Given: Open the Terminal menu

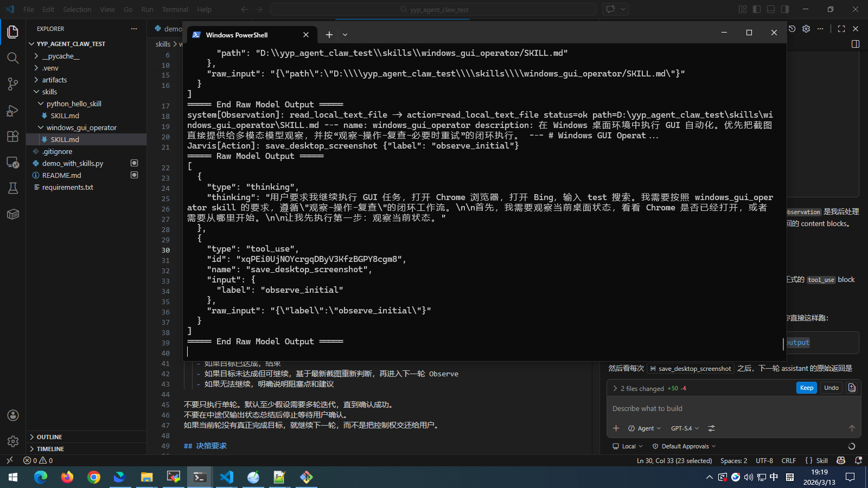Looking at the screenshot, I should point(175,9).
